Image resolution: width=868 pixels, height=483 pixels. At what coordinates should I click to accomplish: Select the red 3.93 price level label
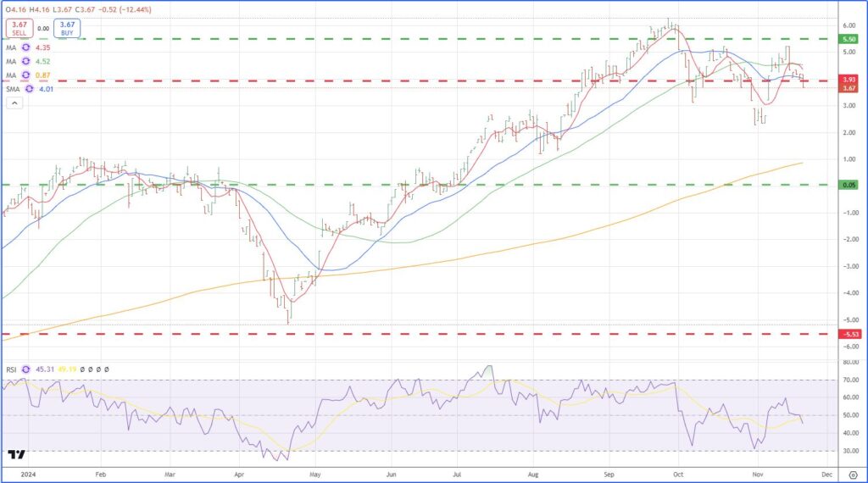[x=849, y=79]
